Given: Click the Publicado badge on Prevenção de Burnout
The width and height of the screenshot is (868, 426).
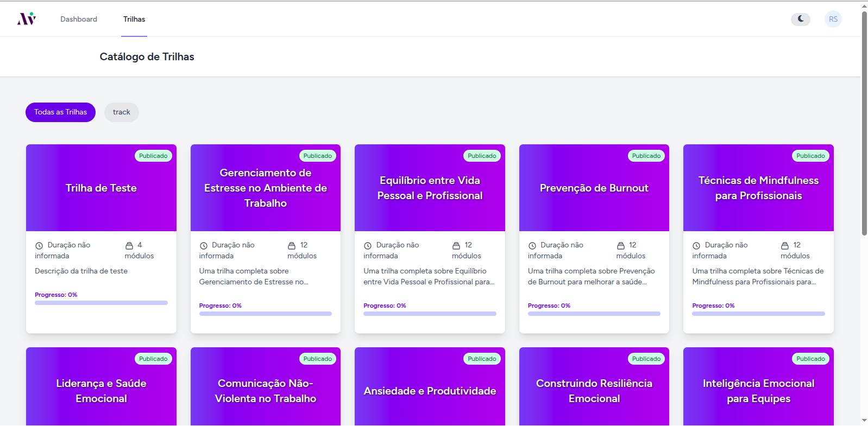Looking at the screenshot, I should [x=646, y=156].
